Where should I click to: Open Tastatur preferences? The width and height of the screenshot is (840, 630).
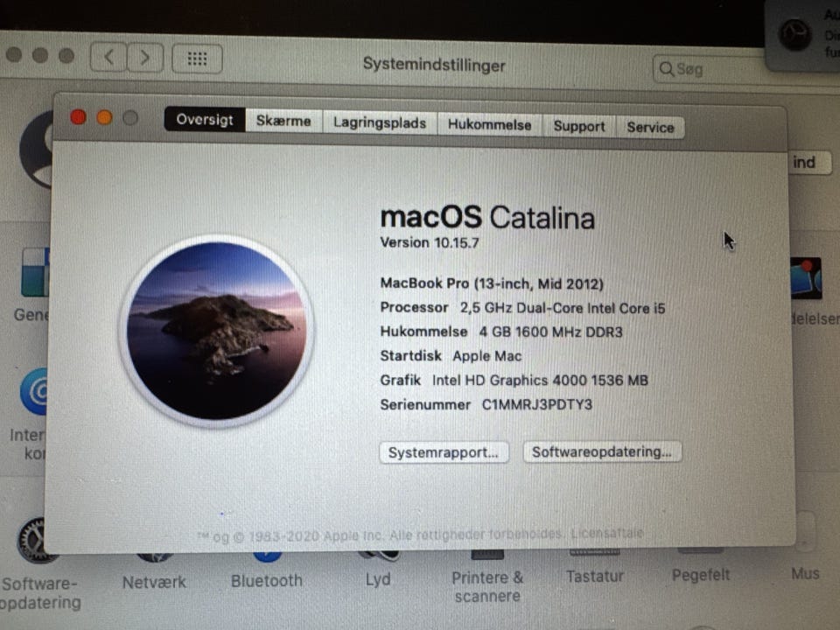point(595,577)
